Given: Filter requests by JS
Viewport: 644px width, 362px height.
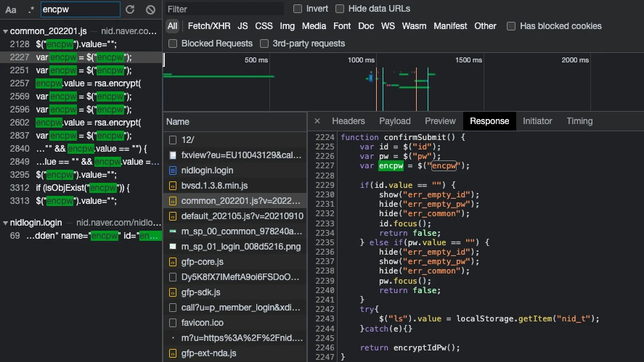Looking at the screenshot, I should pos(242,26).
